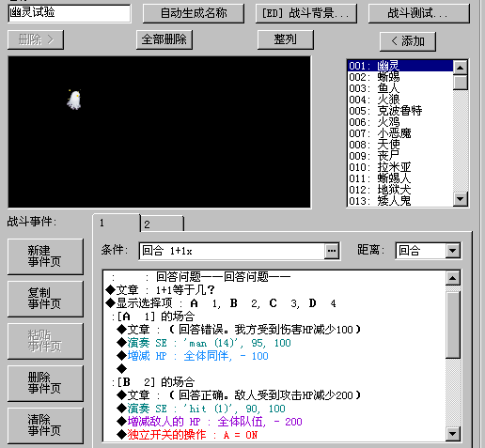This screenshot has width=485, height=448.
Task: Select the [A 1] 的场合 branch line
Action: 274,317
